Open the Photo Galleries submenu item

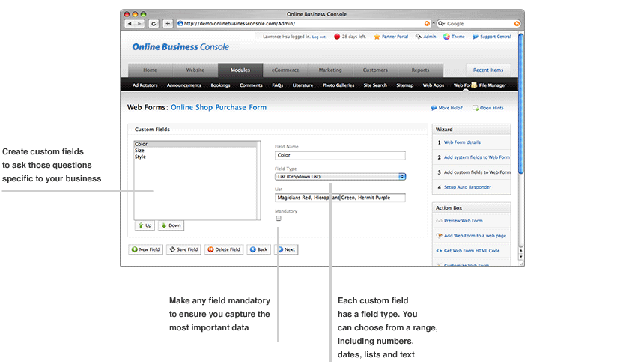338,85
